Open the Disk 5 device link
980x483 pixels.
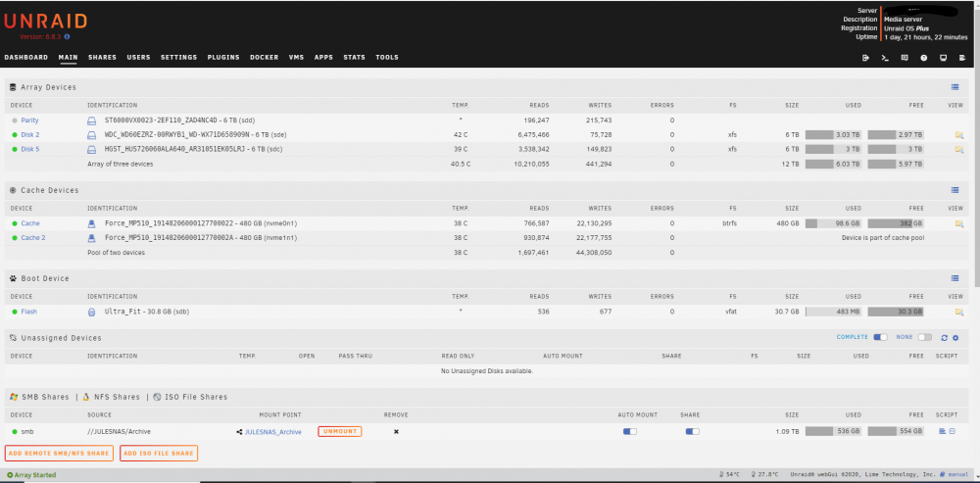coord(30,149)
